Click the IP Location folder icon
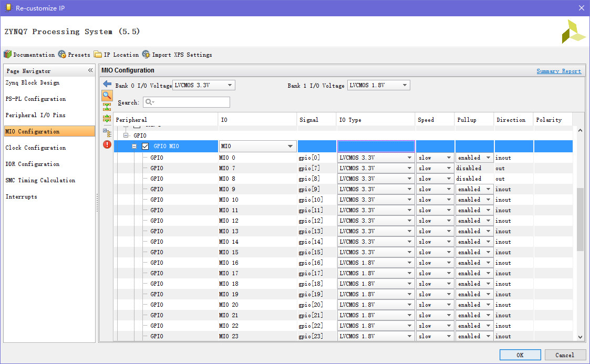 (98, 55)
